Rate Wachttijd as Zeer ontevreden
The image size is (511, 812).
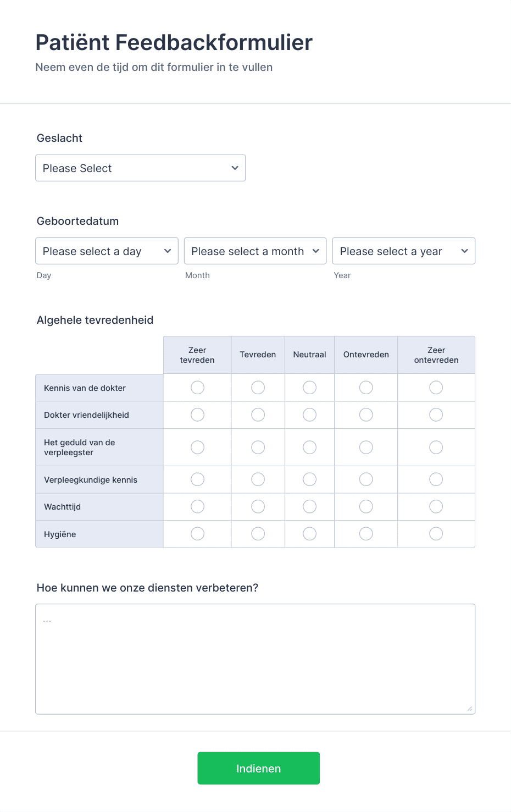pyautogui.click(x=436, y=506)
